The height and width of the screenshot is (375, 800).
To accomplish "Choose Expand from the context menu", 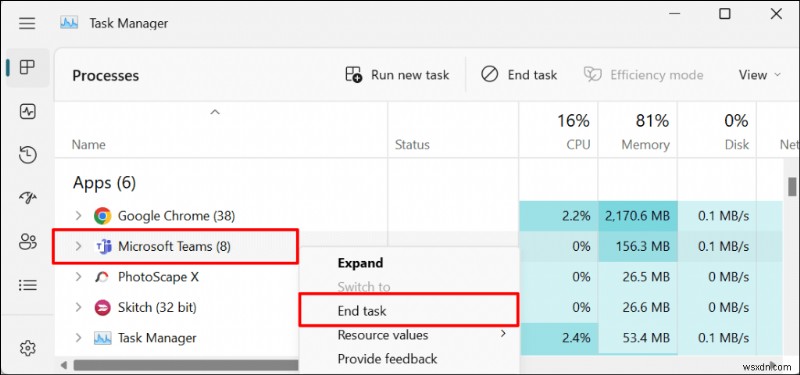I will tap(360, 263).
